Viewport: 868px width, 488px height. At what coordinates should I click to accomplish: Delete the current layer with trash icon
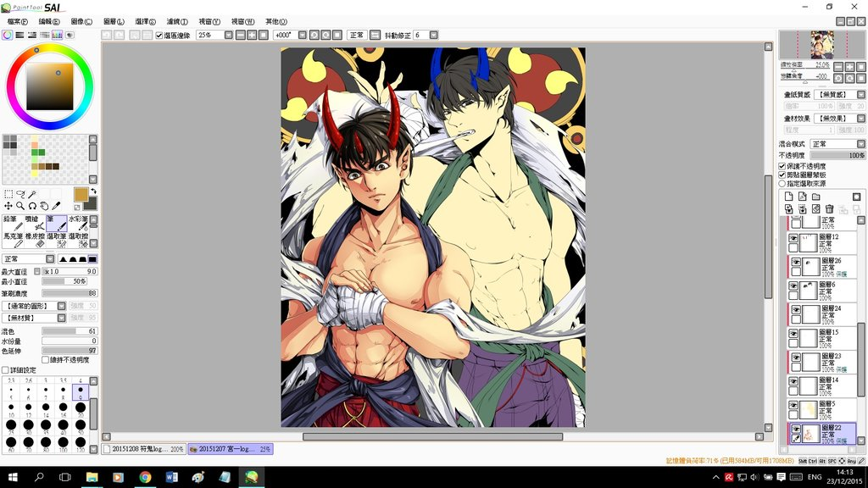pyautogui.click(x=829, y=209)
